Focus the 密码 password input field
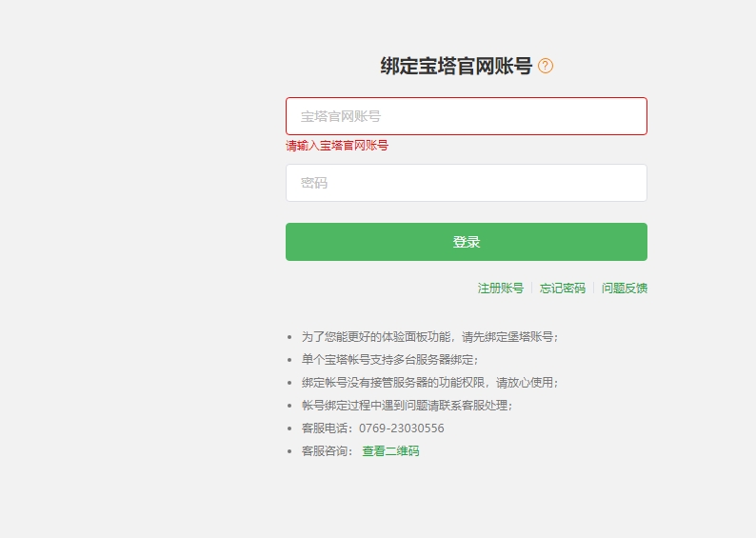Image resolution: width=756 pixels, height=538 pixels. coord(467,183)
